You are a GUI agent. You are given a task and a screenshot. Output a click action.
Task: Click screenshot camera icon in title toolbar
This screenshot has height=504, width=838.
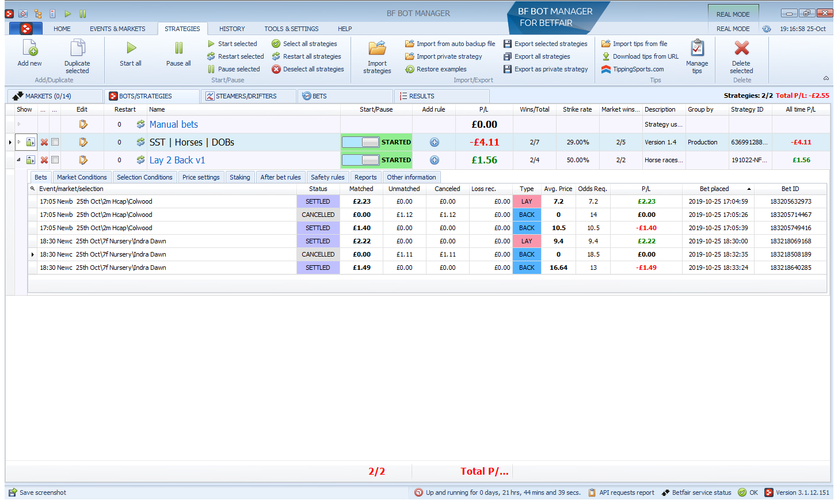click(23, 13)
